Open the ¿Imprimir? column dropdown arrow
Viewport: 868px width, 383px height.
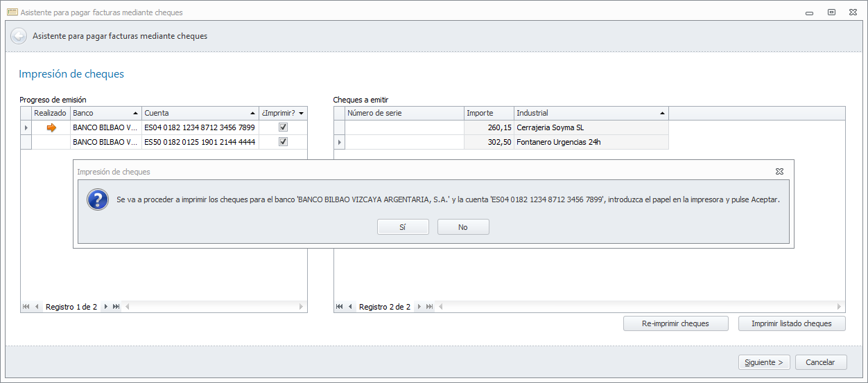(x=302, y=113)
